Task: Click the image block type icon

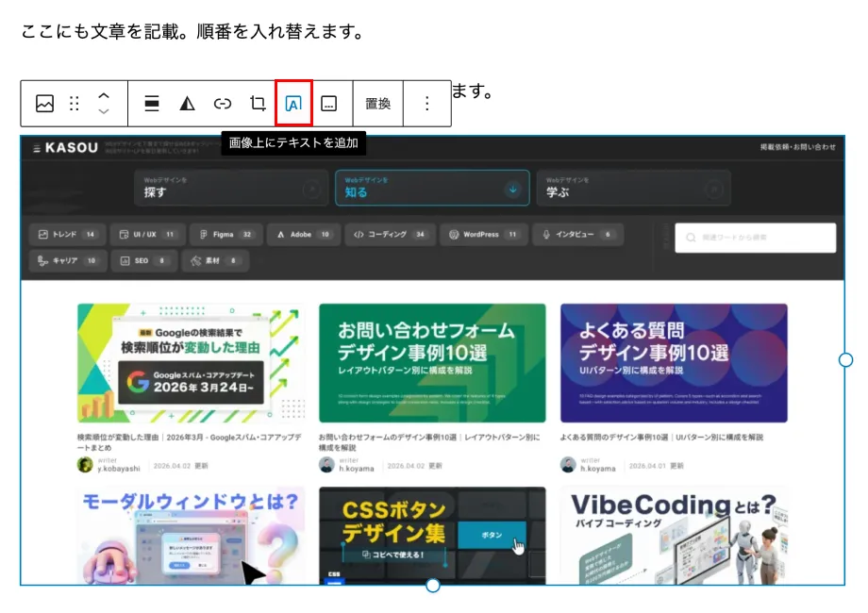Action: click(44, 104)
